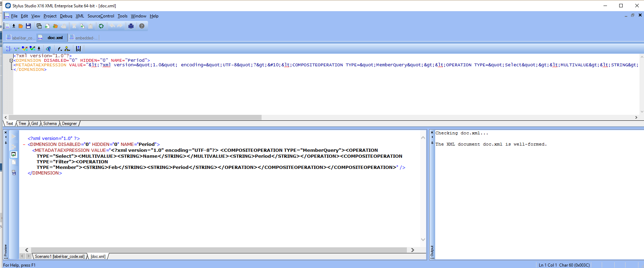This screenshot has width=644, height=268.
Task: Click the Save preview icon in Preview pane
Action: coord(14,173)
